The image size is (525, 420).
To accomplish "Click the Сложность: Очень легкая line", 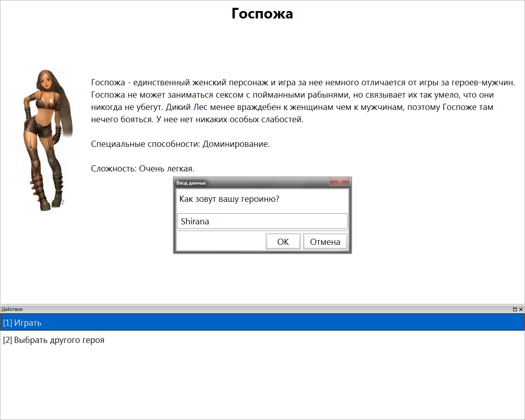I will pyautogui.click(x=143, y=169).
